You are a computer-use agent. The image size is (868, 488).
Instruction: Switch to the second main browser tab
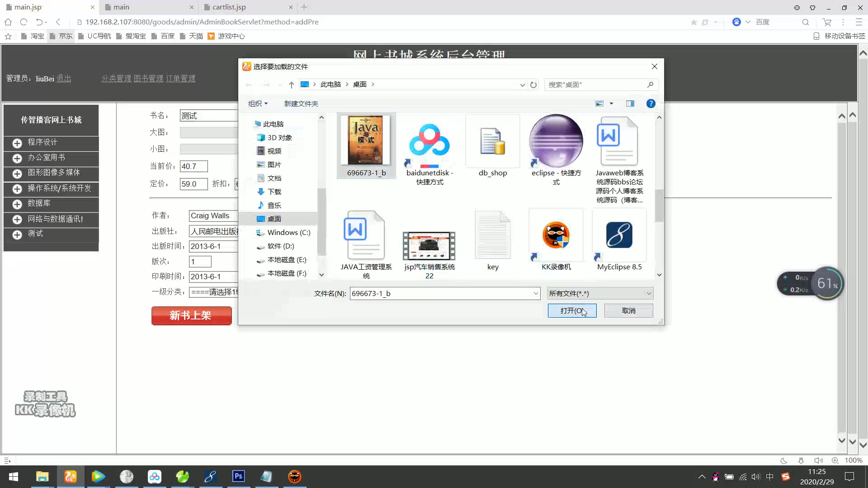[x=148, y=7]
